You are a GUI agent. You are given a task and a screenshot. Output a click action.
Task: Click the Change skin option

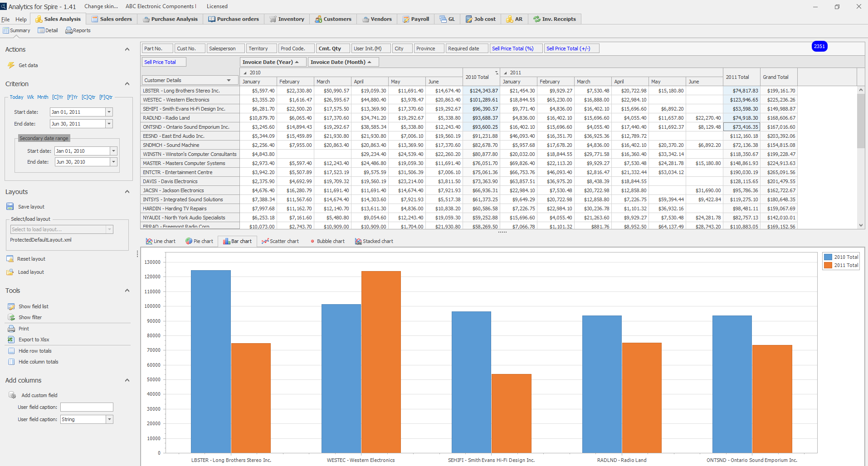(101, 6)
